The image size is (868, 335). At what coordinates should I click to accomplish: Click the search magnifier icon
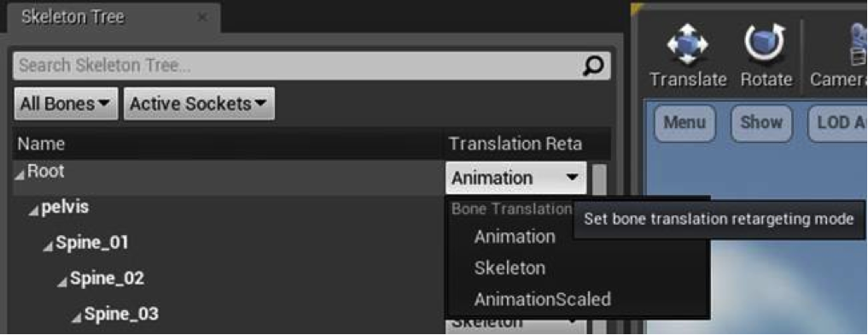(594, 67)
